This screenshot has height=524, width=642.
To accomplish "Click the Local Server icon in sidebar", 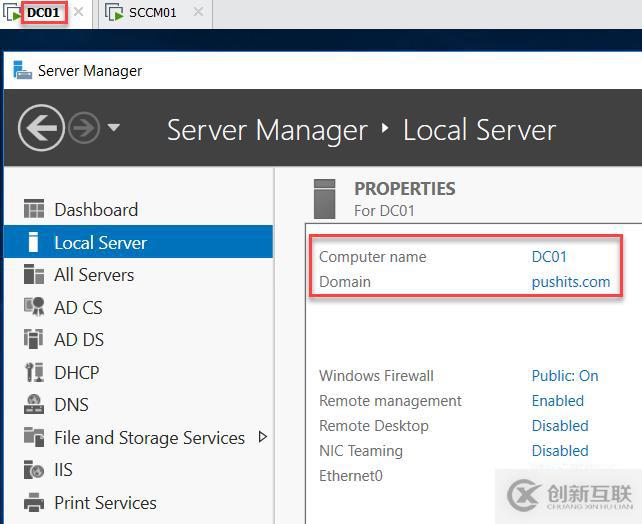I will point(33,242).
